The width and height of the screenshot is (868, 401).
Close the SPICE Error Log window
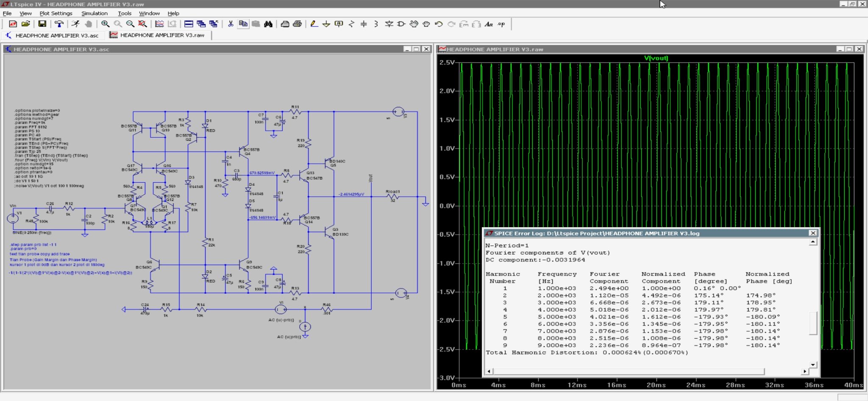click(x=813, y=233)
